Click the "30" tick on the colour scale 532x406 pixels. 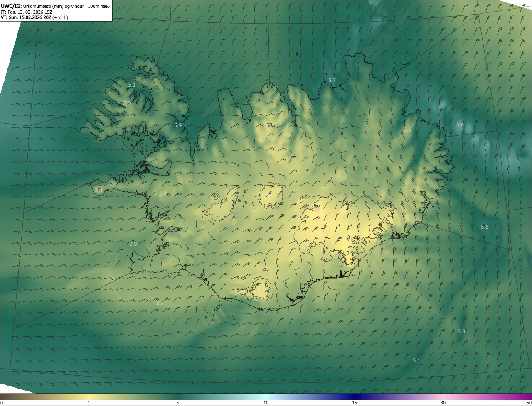tap(443, 403)
